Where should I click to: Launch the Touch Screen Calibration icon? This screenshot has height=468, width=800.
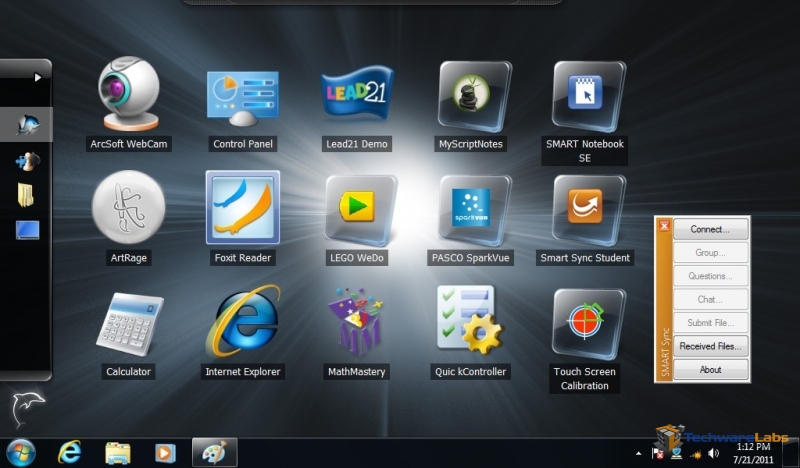tap(588, 324)
